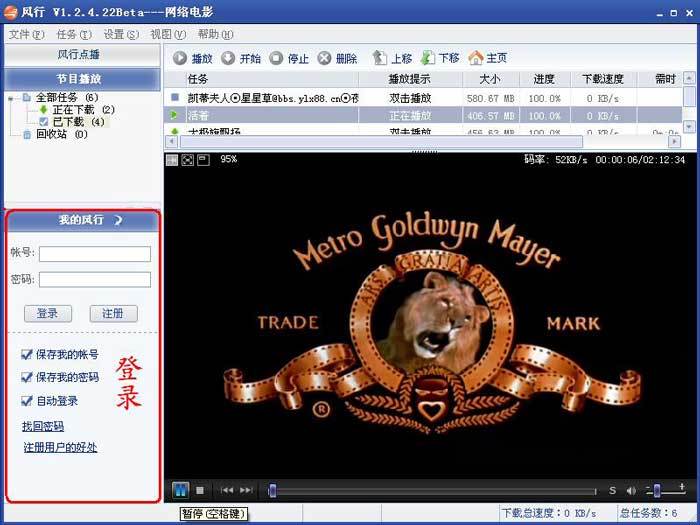Screen dimensions: 700x525
Task: Skip to the next track
Action: [x=246, y=490]
